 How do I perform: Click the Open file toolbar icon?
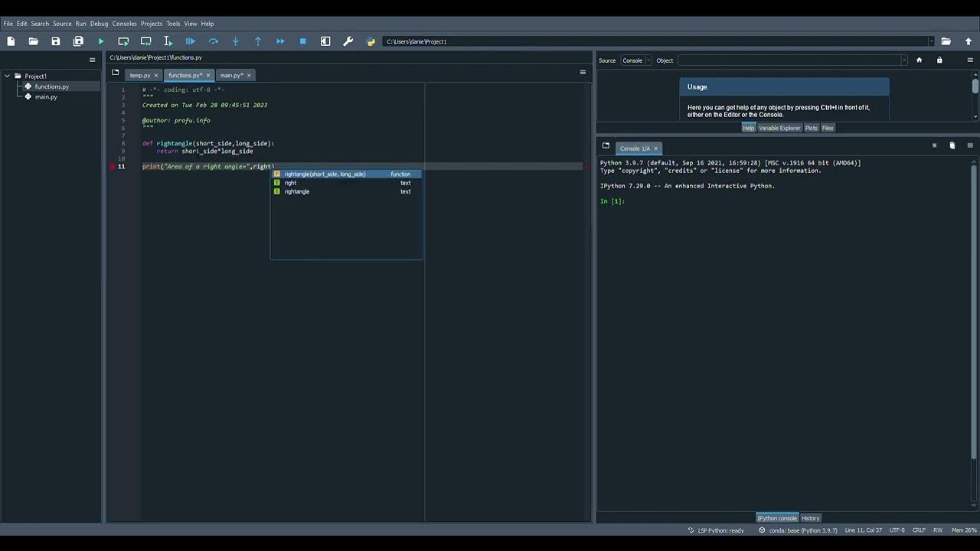tap(33, 41)
